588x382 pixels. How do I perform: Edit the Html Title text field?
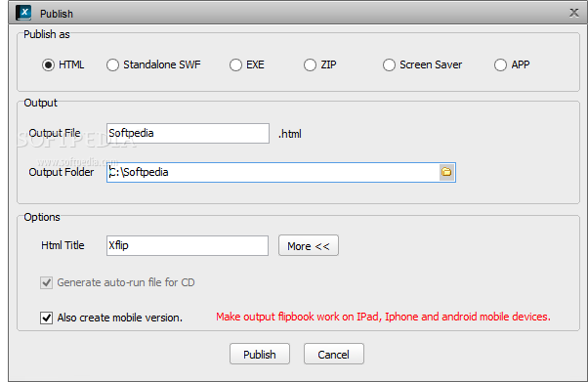[x=188, y=246]
